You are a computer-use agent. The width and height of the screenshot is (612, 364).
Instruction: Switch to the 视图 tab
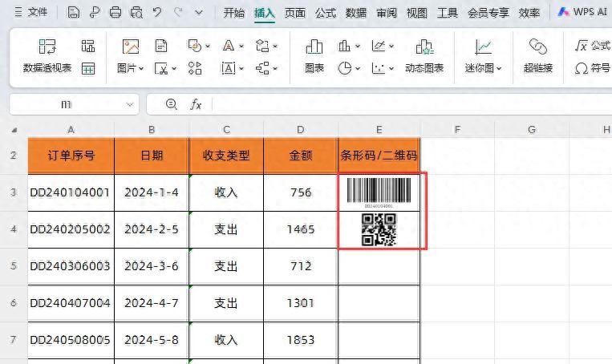click(x=417, y=13)
